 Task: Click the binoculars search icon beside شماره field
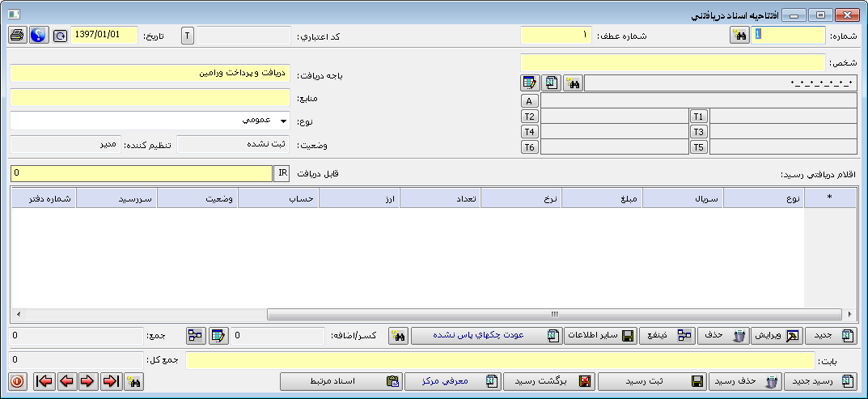click(x=739, y=36)
